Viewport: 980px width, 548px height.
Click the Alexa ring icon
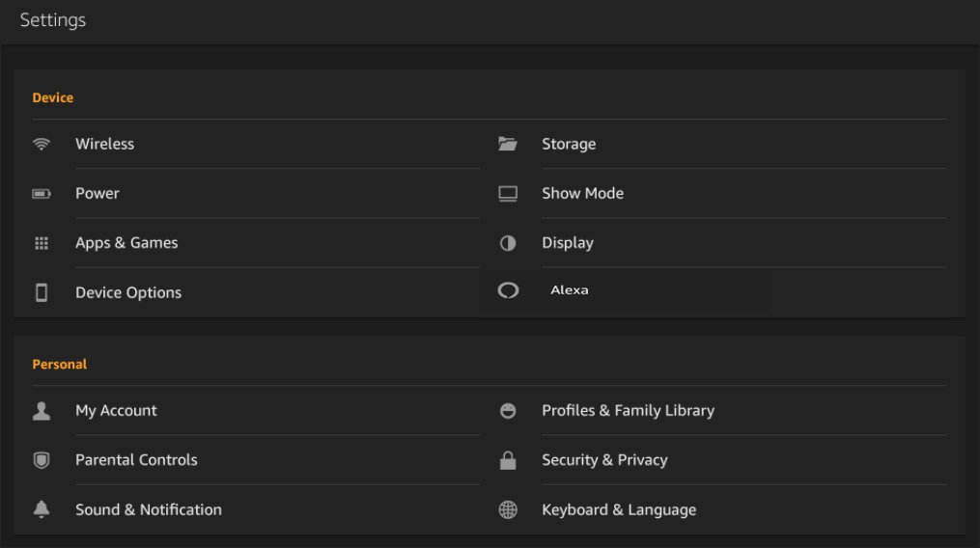point(508,290)
